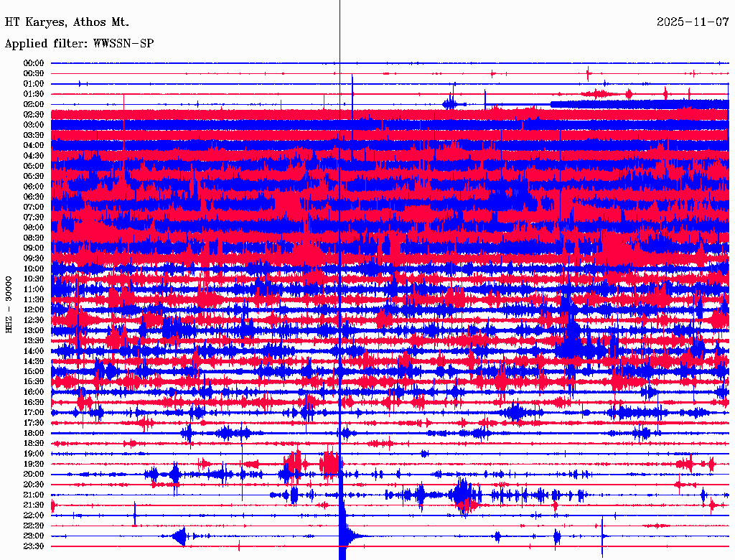Select the 14:00 time label

click(34, 351)
